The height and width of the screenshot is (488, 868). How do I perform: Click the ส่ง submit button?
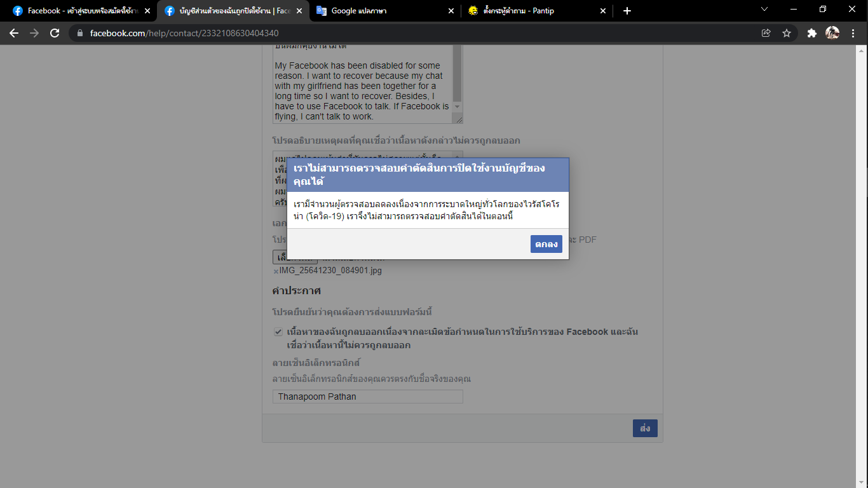645,428
